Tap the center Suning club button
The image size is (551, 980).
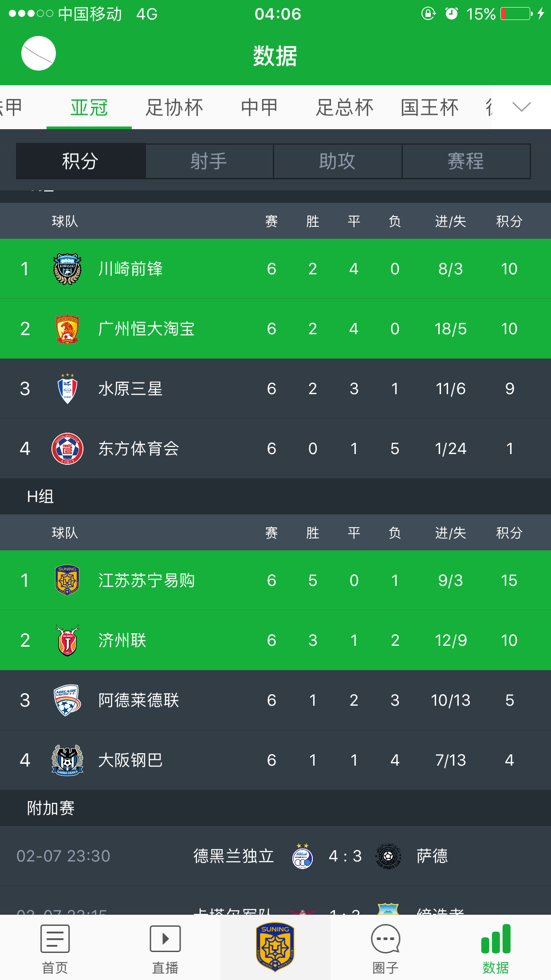click(x=275, y=947)
